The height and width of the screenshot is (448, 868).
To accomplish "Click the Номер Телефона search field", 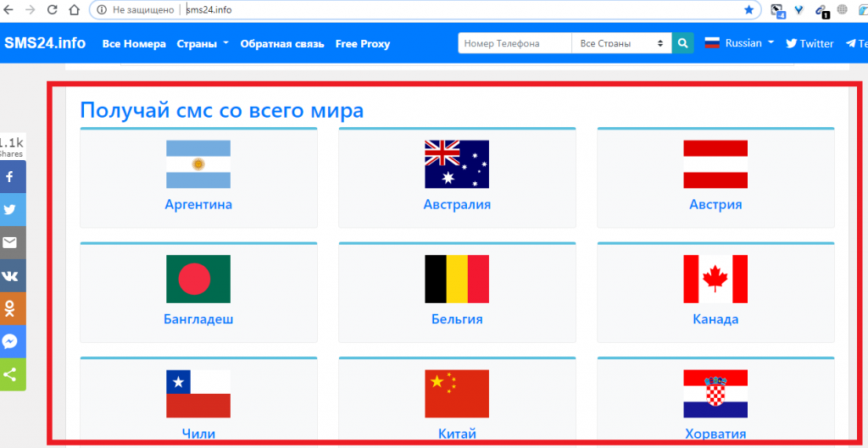I will (515, 43).
